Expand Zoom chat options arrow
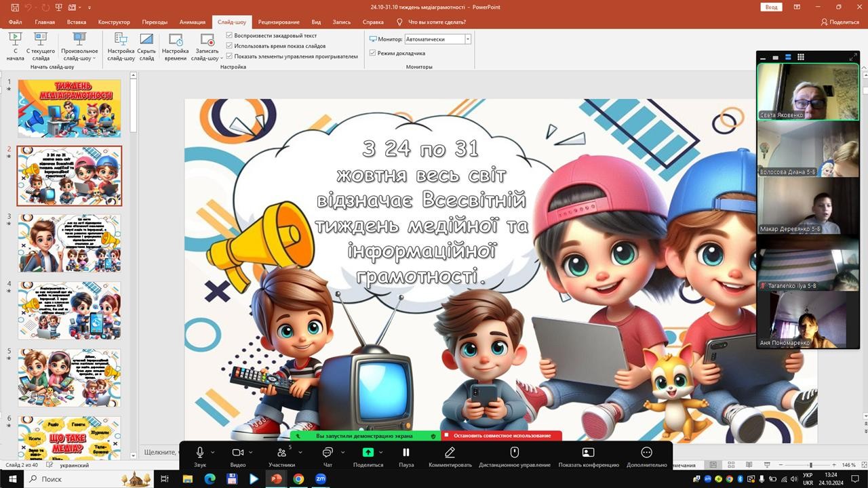This screenshot has height=488, width=868. [x=342, y=452]
